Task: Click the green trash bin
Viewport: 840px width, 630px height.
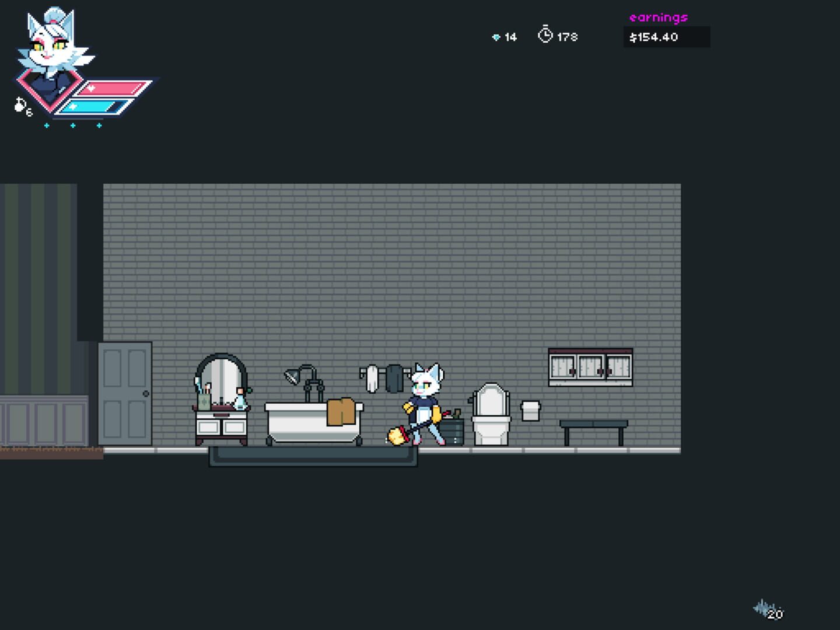Action: (x=452, y=430)
